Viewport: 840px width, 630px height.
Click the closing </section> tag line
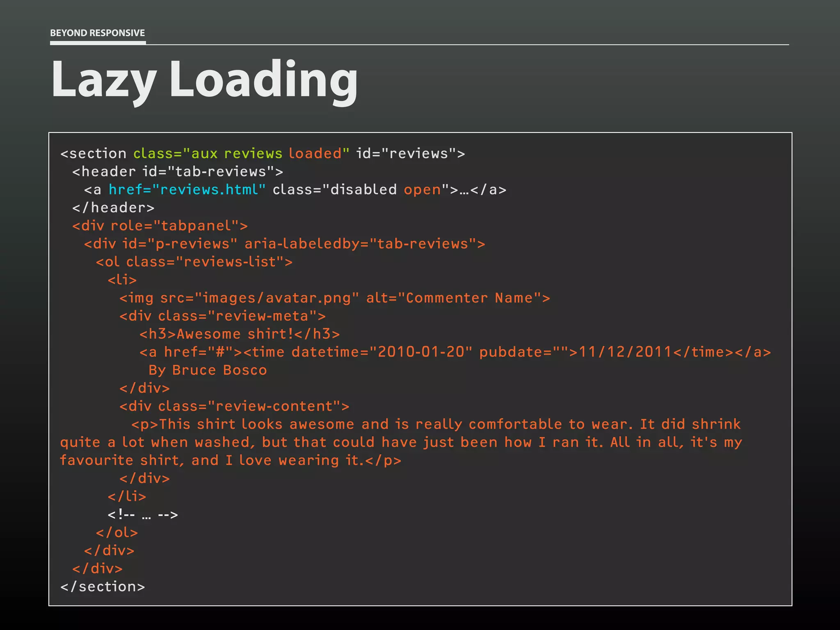(x=103, y=587)
